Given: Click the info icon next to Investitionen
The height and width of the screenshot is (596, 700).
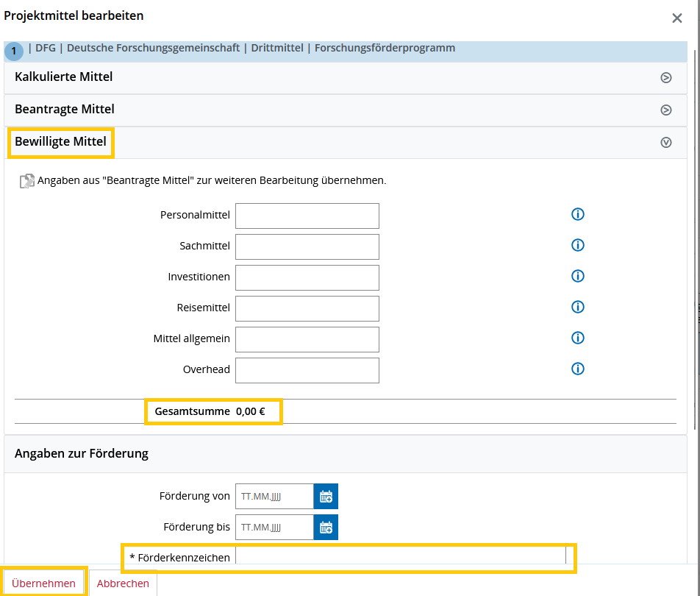Looking at the screenshot, I should tap(578, 277).
